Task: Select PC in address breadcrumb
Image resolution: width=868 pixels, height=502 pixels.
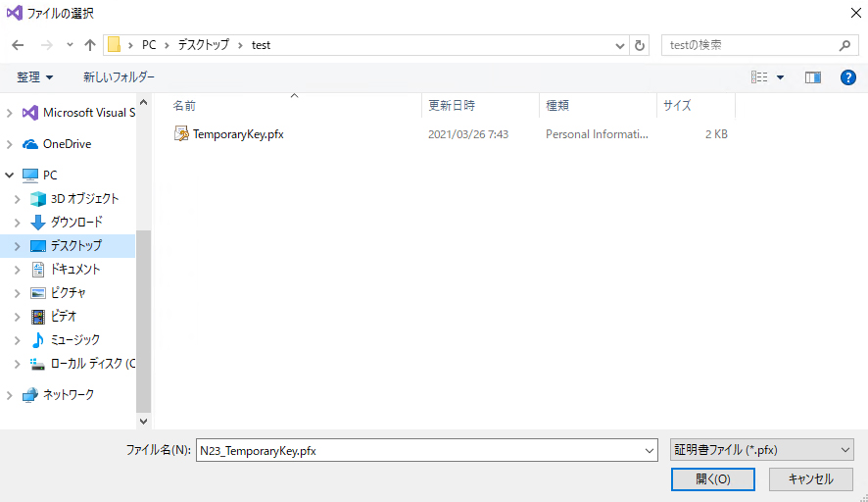Action: (149, 45)
